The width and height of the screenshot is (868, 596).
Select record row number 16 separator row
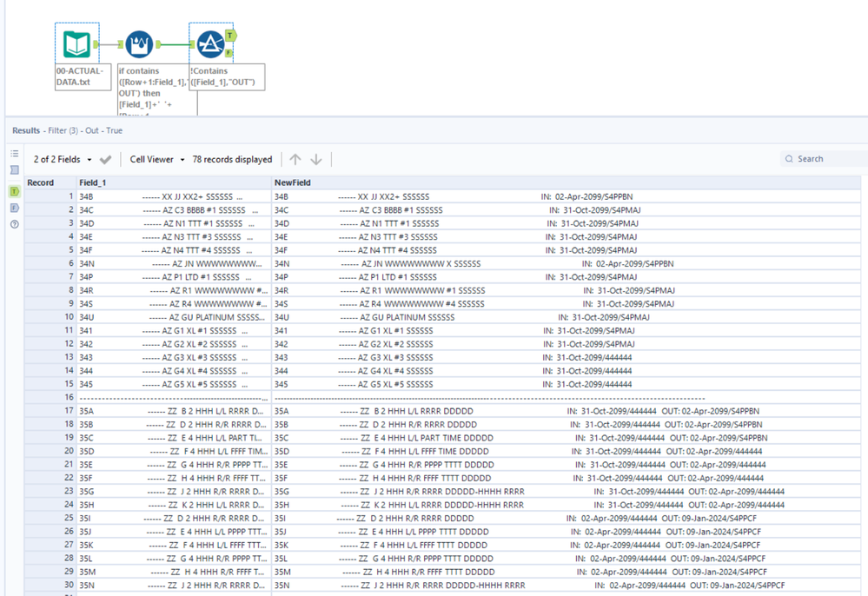50,397
